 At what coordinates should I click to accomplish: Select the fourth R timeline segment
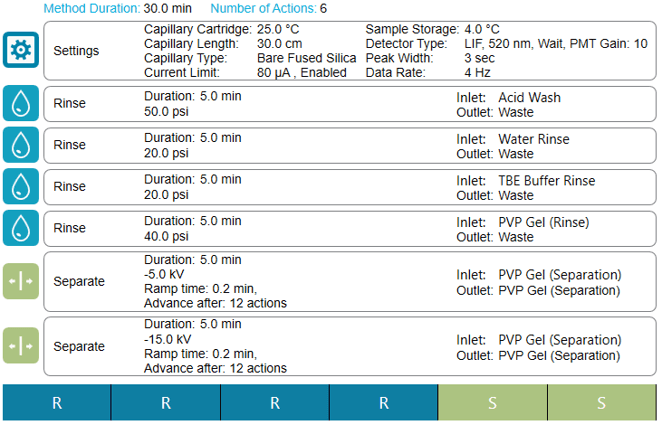click(383, 403)
